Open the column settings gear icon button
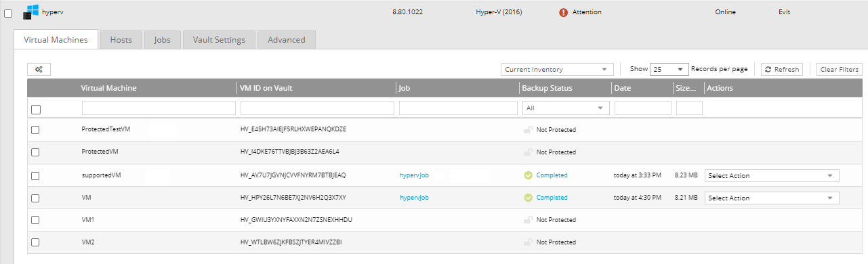This screenshot has width=868, height=264. click(x=39, y=69)
